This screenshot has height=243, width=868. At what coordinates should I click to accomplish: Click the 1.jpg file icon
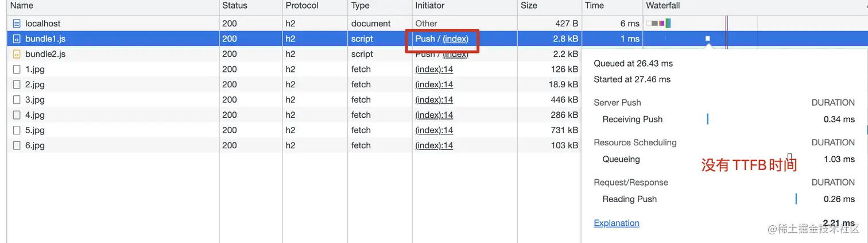(17, 70)
